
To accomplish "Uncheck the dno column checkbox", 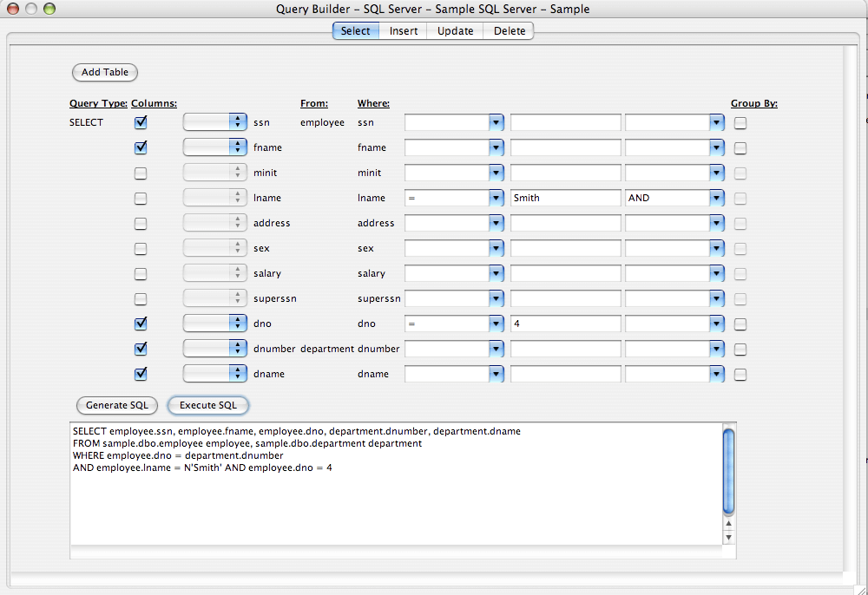I will pos(141,324).
